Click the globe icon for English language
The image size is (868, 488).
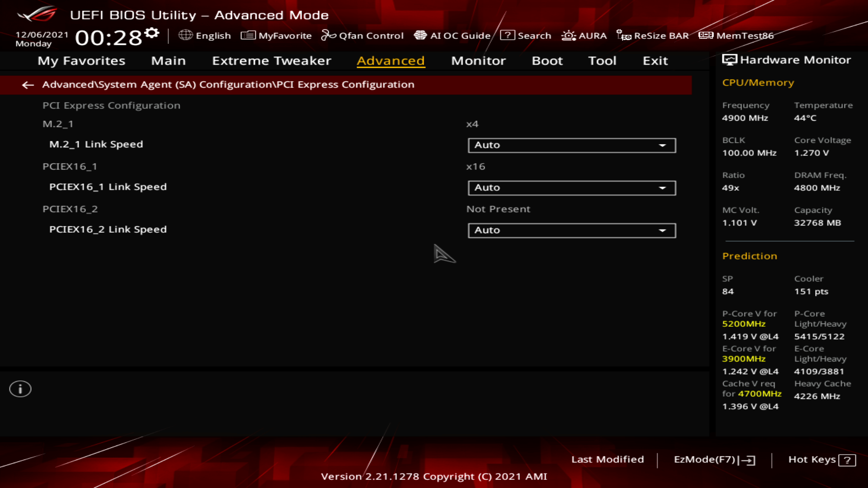185,35
